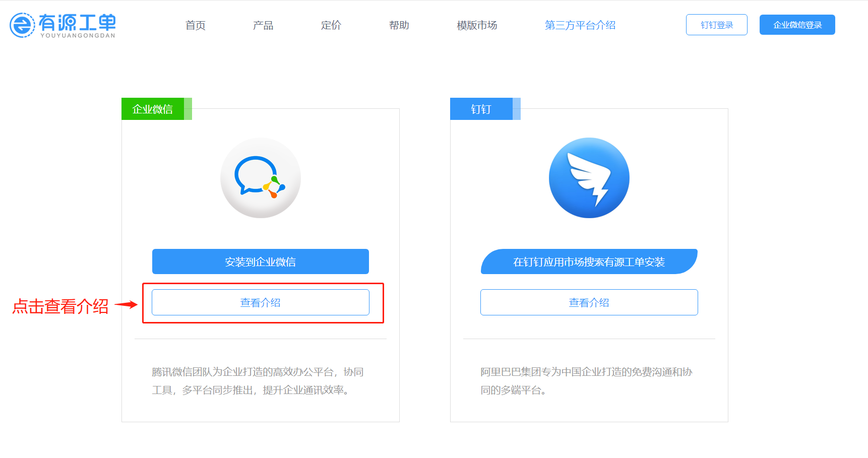868x458 pixels.
Task: Open the 产品 menu item
Action: click(263, 25)
